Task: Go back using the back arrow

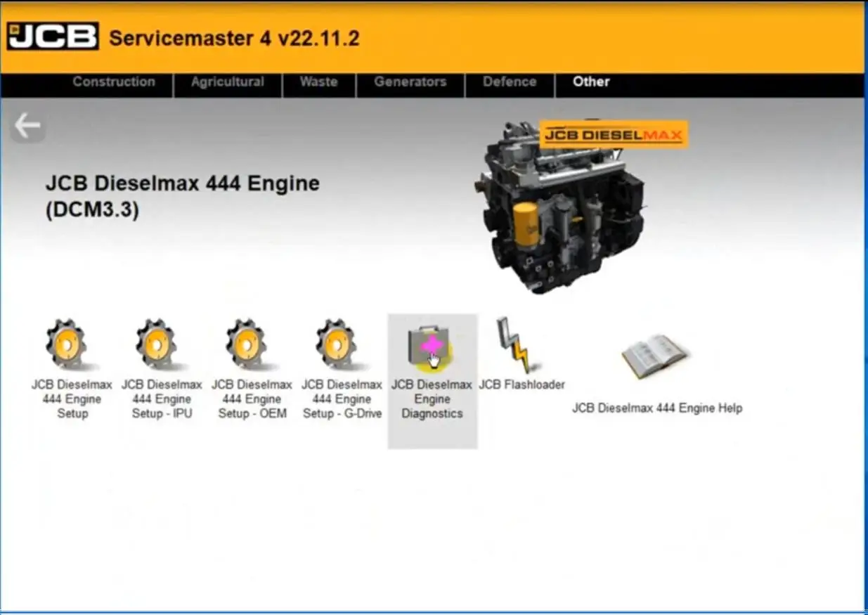Action: tap(27, 124)
